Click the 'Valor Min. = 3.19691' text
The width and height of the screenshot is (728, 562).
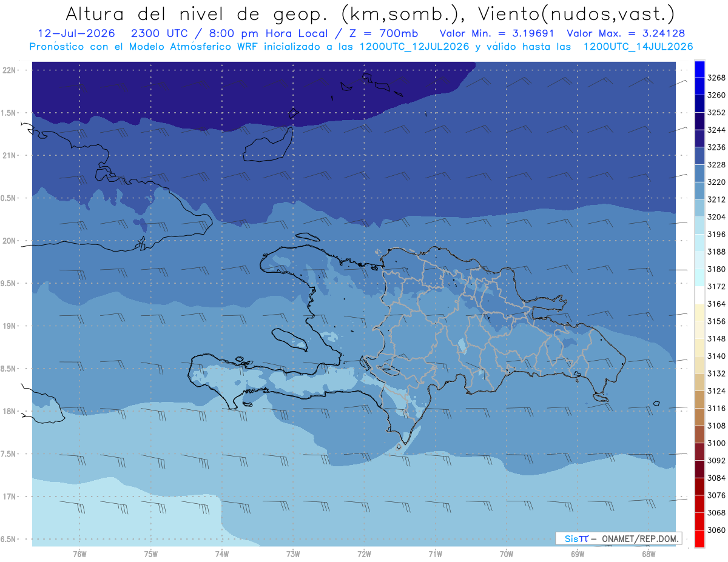[498, 34]
